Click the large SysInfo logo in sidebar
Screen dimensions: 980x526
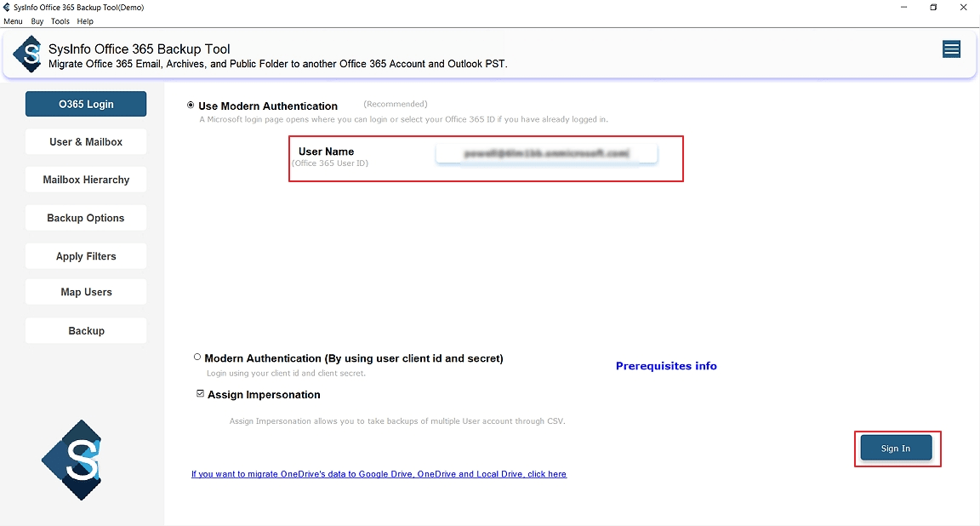point(71,460)
